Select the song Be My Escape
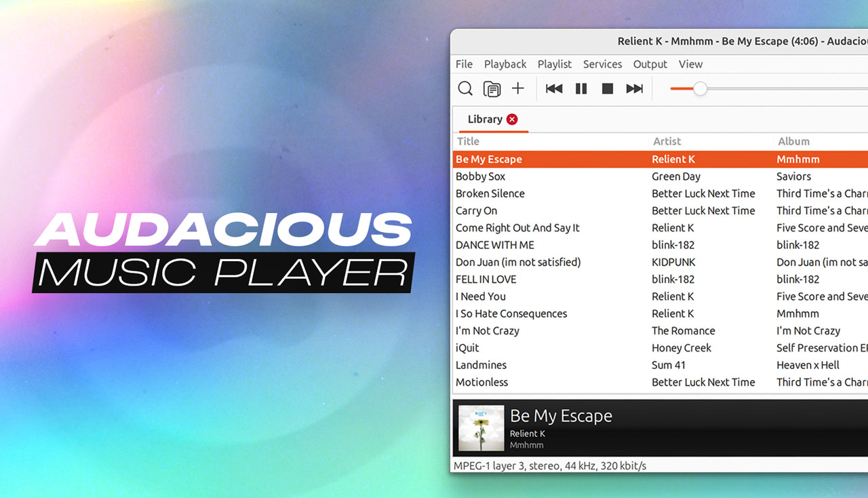Image resolution: width=868 pixels, height=498 pixels. point(489,159)
